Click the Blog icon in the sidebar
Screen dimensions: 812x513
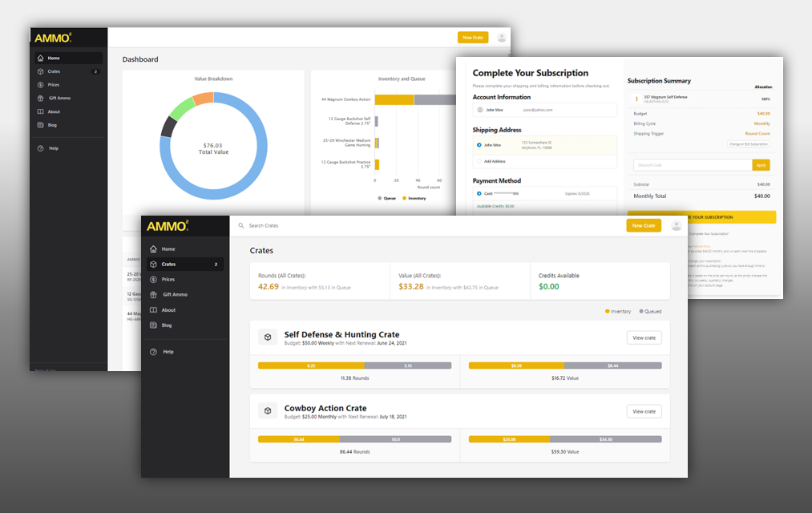click(152, 326)
